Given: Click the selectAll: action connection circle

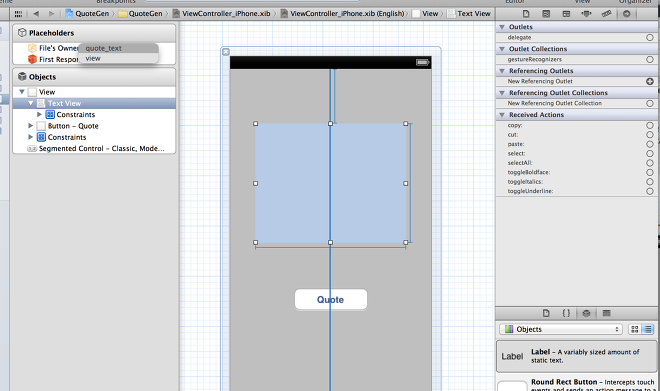Looking at the screenshot, I should [x=650, y=163].
